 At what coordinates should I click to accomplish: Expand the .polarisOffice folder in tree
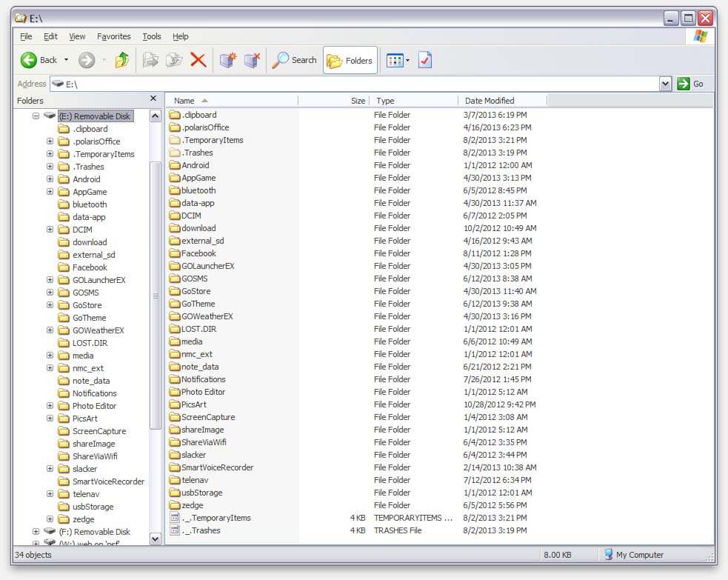coord(50,141)
